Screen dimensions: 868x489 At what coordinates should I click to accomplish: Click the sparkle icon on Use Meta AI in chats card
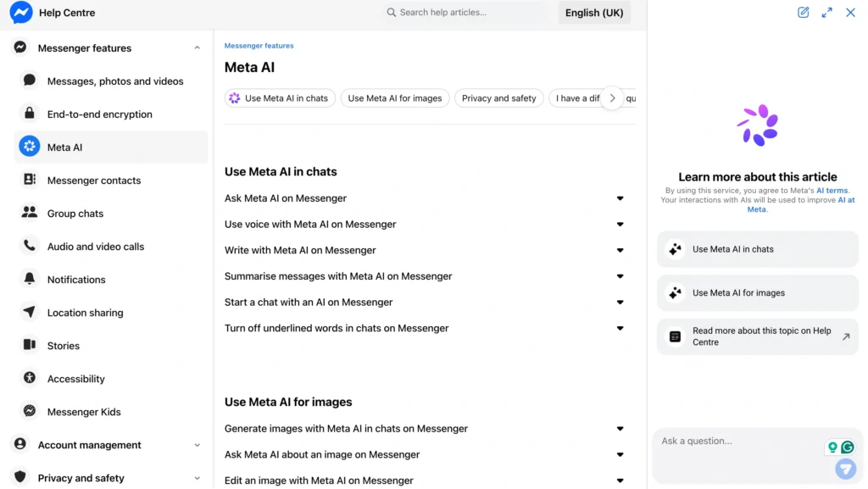click(675, 249)
